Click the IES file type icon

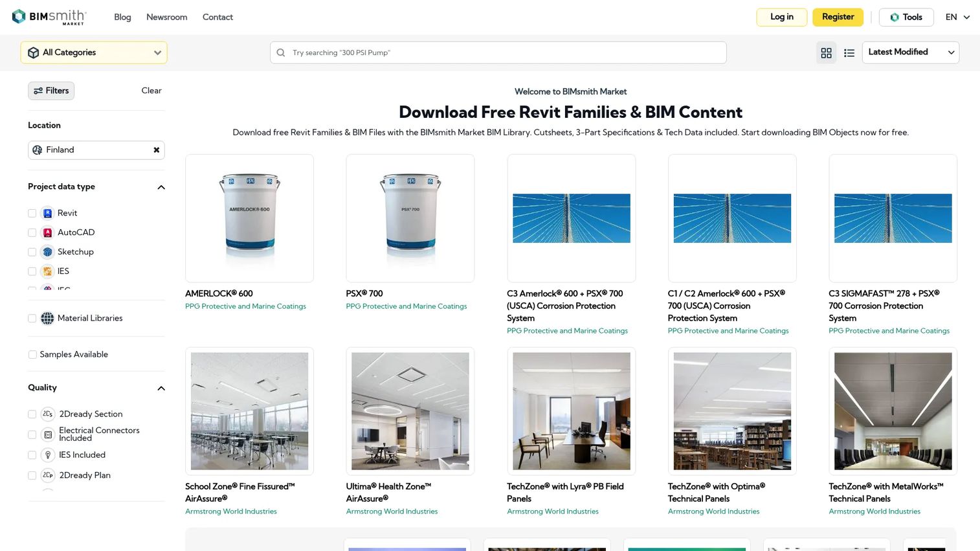point(47,271)
